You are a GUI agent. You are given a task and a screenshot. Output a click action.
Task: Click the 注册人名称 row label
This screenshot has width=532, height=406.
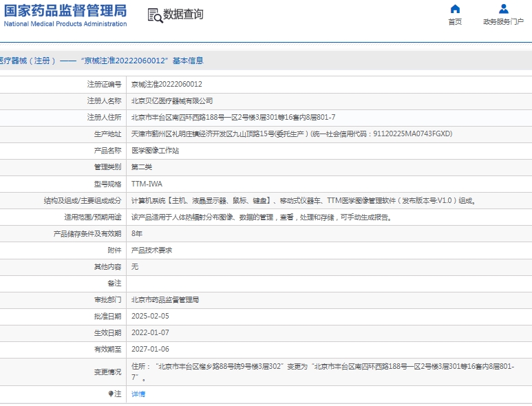[x=104, y=100]
